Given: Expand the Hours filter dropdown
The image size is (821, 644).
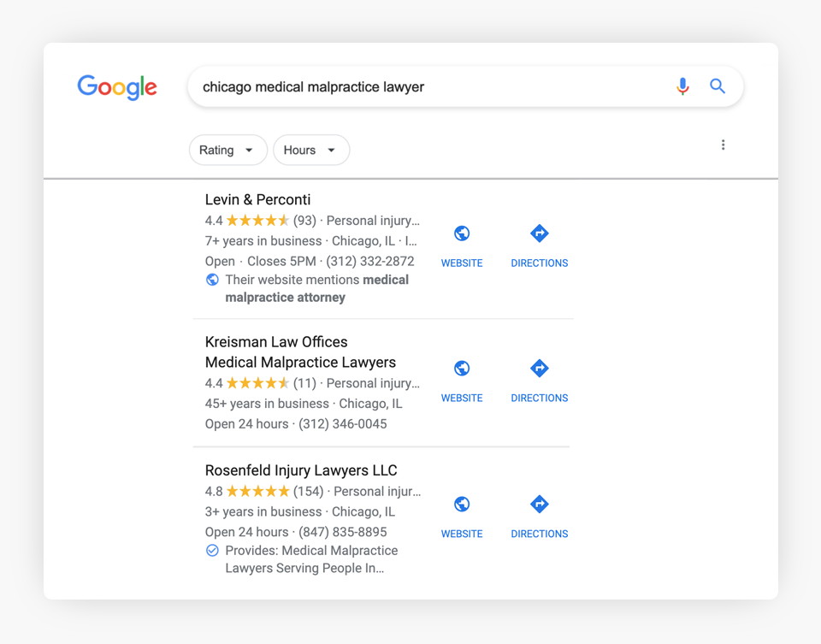Looking at the screenshot, I should pyautogui.click(x=310, y=151).
